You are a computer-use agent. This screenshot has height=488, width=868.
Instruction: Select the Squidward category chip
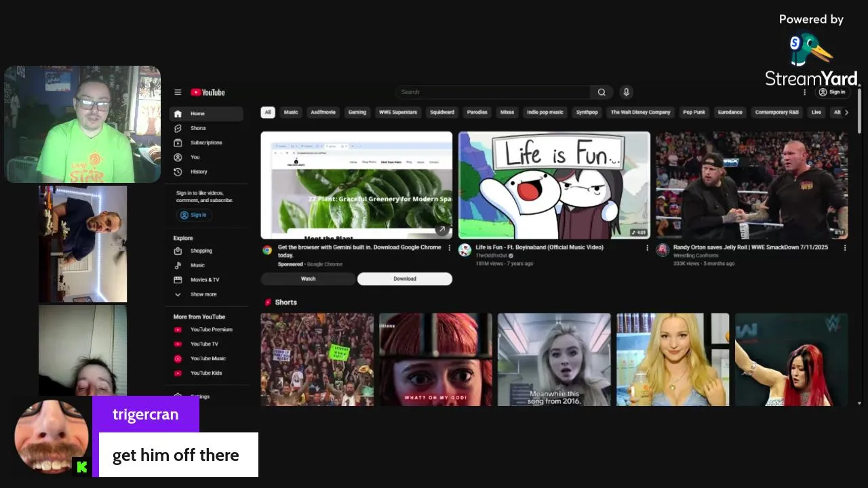[442, 113]
